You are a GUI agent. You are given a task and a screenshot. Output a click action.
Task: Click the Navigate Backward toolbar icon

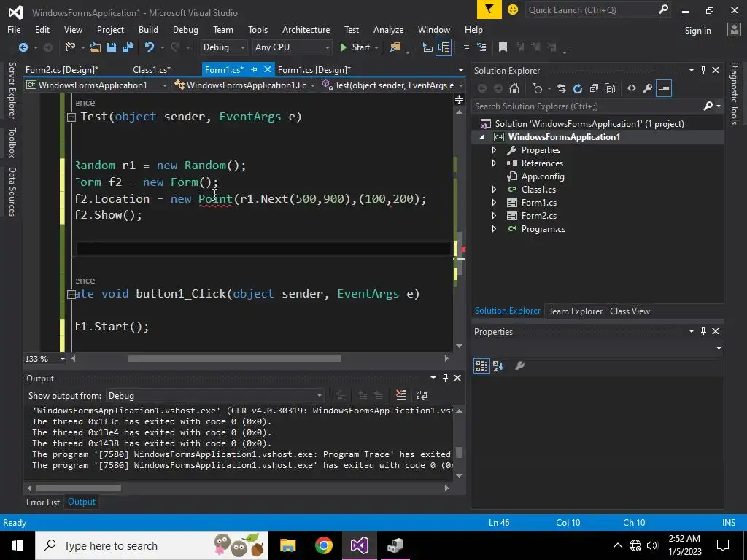click(x=23, y=47)
